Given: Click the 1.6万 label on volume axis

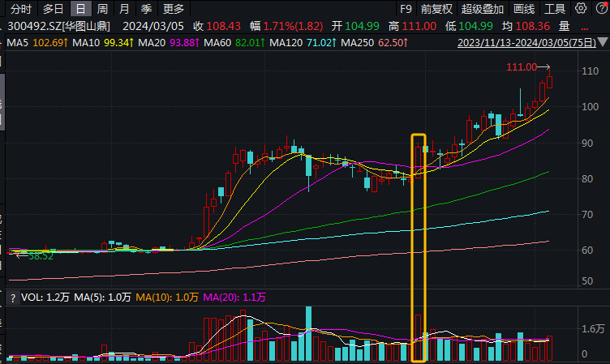Looking at the screenshot, I should (593, 329).
